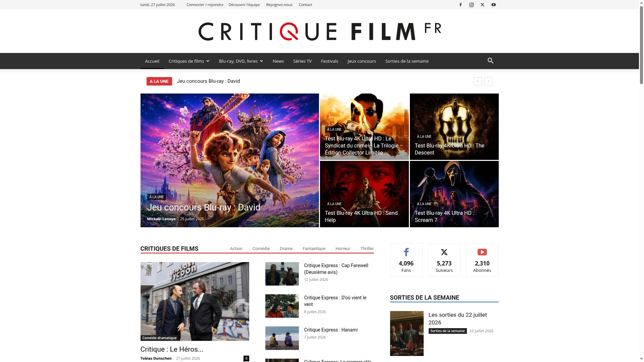
Task: Open The Descent Blu-ray 4K test
Action: (x=449, y=149)
